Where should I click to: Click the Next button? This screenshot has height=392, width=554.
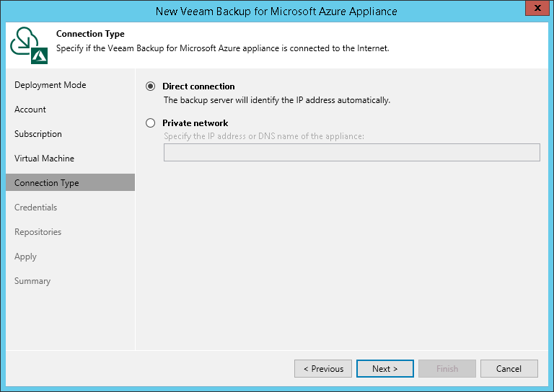pyautogui.click(x=385, y=369)
